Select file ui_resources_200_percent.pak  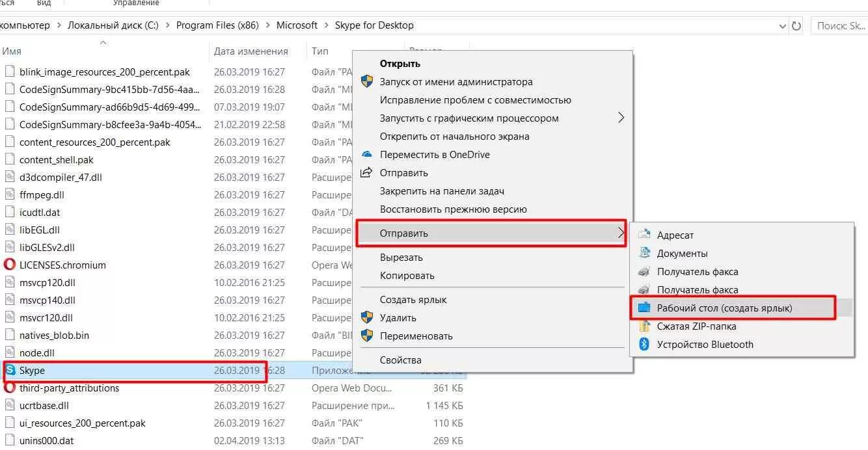(x=83, y=423)
